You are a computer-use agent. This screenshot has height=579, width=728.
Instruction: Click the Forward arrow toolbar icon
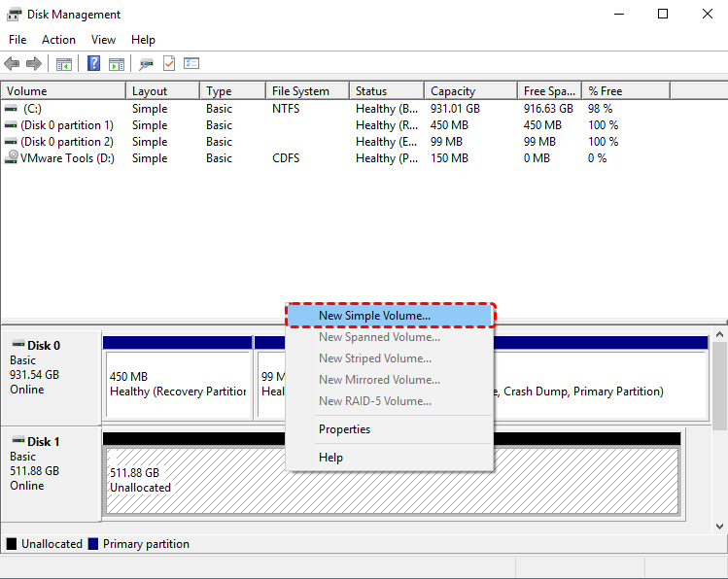34,64
